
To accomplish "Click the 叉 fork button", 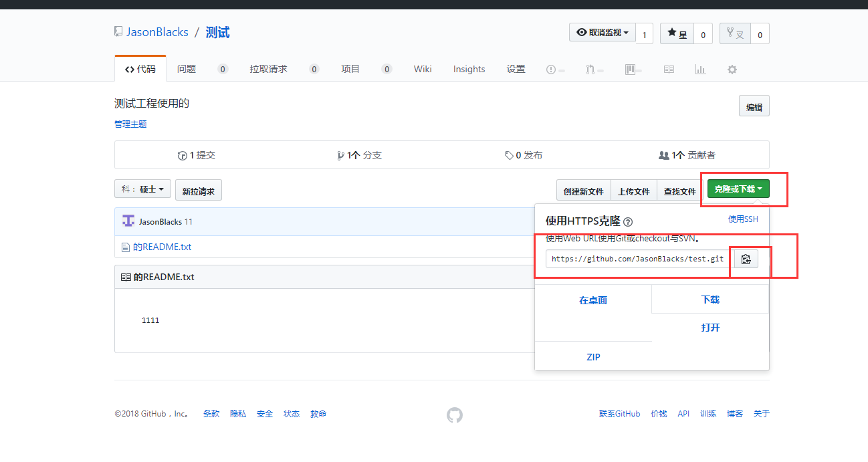I will point(735,33).
